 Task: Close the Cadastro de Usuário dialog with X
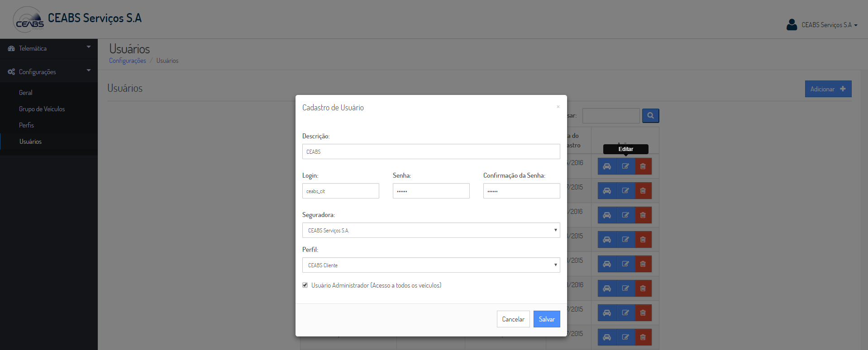coord(558,107)
